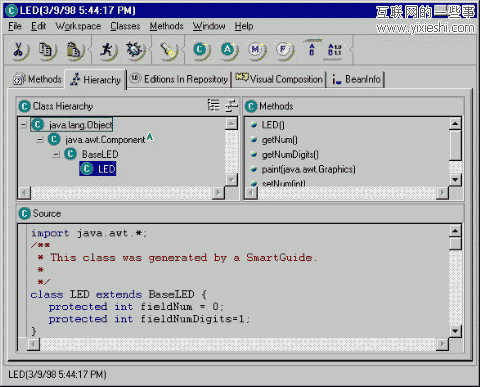Click the window's 'C' icon in the title bar
The height and width of the screenshot is (387, 480).
pyautogui.click(x=11, y=10)
